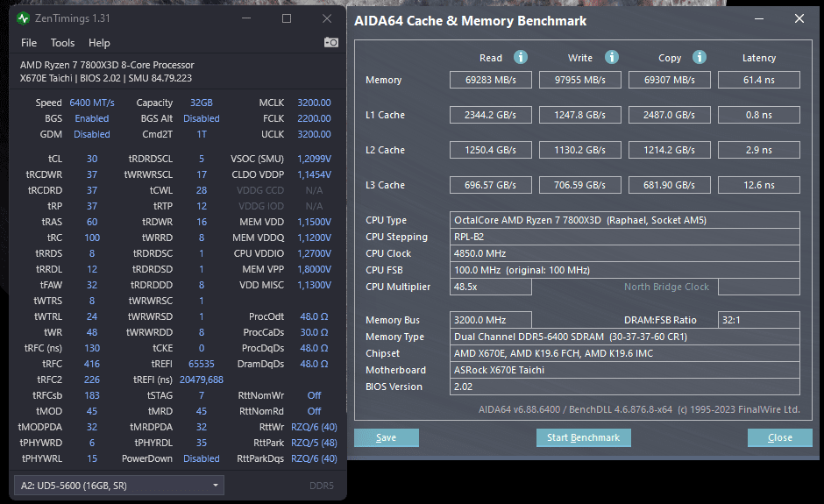The height and width of the screenshot is (504, 824).
Task: Click DRAM:FSB Ratio field 32:1
Action: point(759,320)
